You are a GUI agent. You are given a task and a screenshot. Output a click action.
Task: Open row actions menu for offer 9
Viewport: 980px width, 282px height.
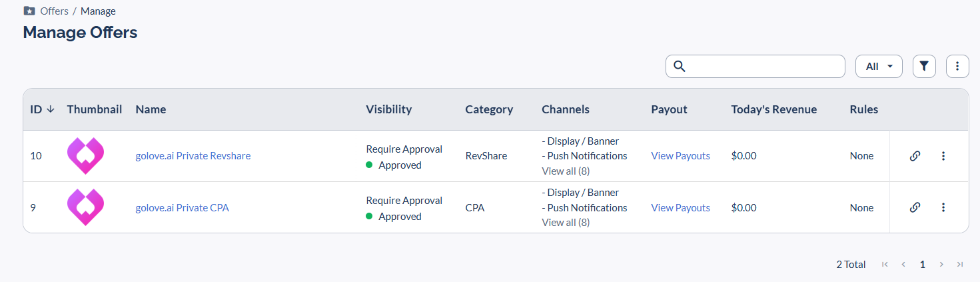[943, 207]
